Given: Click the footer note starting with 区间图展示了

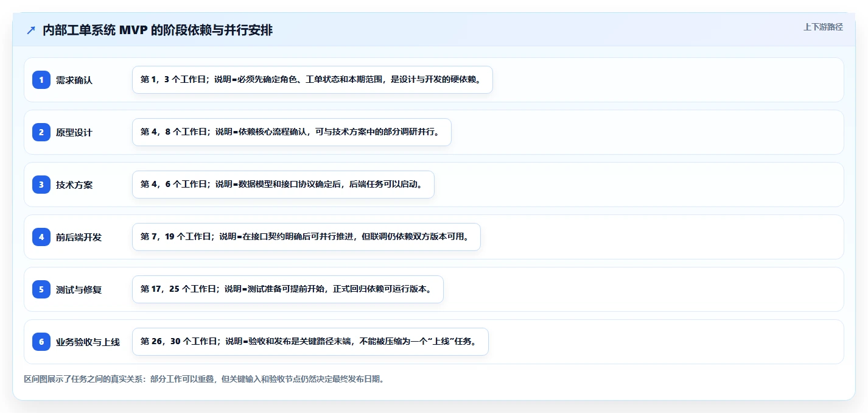Looking at the screenshot, I should point(204,379).
